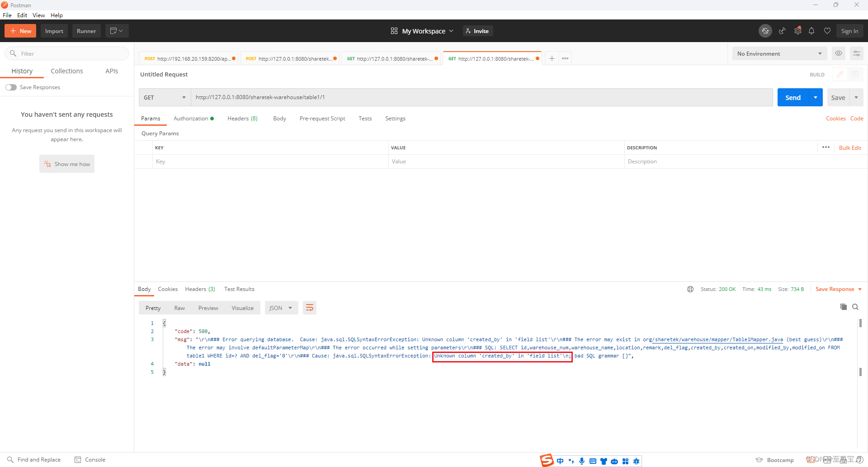
Task: Switch to the Tests request tab
Action: tap(365, 119)
